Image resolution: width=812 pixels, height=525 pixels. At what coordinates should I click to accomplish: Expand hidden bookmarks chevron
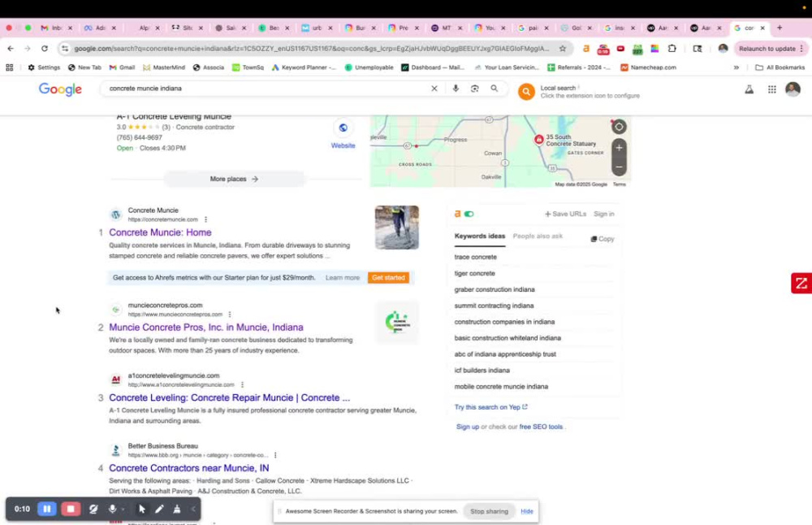(x=736, y=67)
